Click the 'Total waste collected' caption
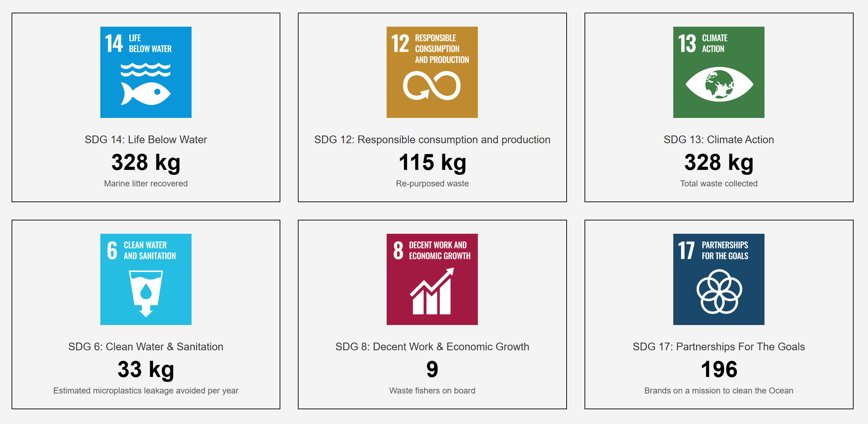 [719, 184]
